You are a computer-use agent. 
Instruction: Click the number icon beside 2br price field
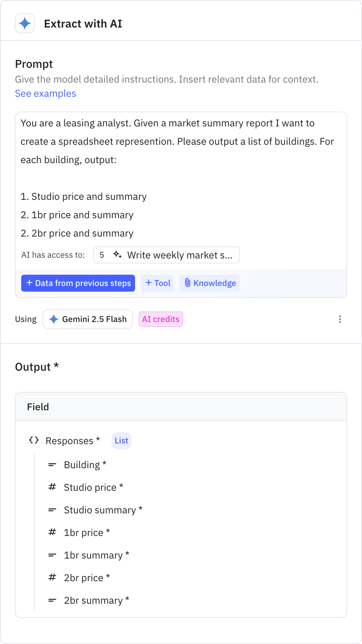[x=52, y=577]
